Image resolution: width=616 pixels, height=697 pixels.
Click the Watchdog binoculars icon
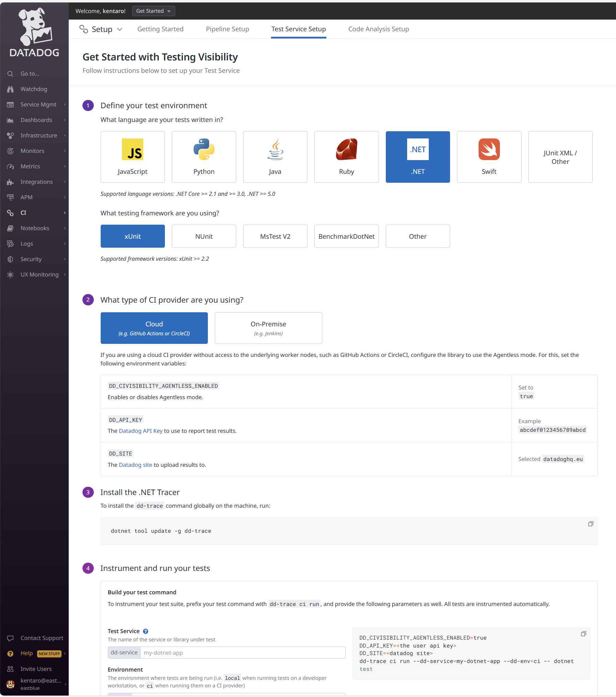pyautogui.click(x=10, y=89)
